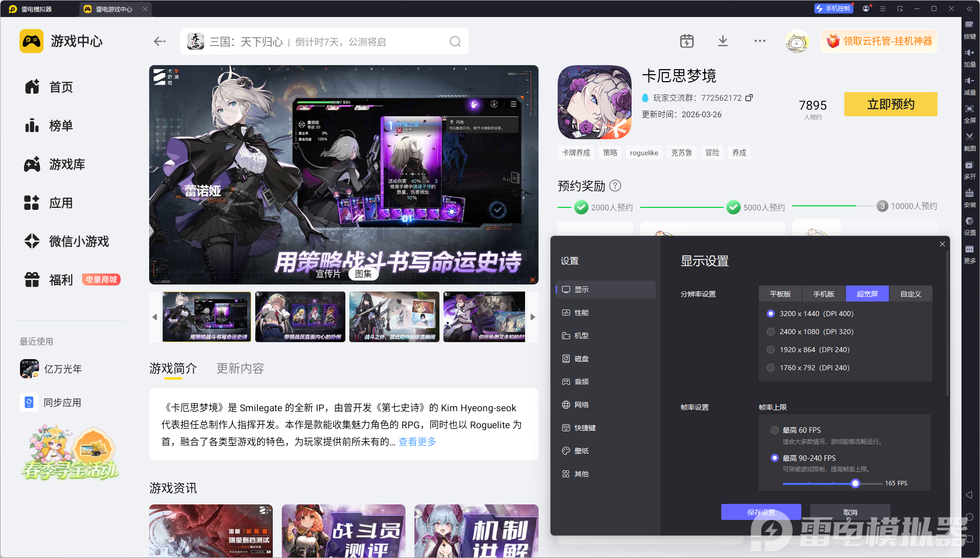This screenshot has width=980, height=558.
Task: Click the back arrow beside search bar
Action: [x=160, y=42]
